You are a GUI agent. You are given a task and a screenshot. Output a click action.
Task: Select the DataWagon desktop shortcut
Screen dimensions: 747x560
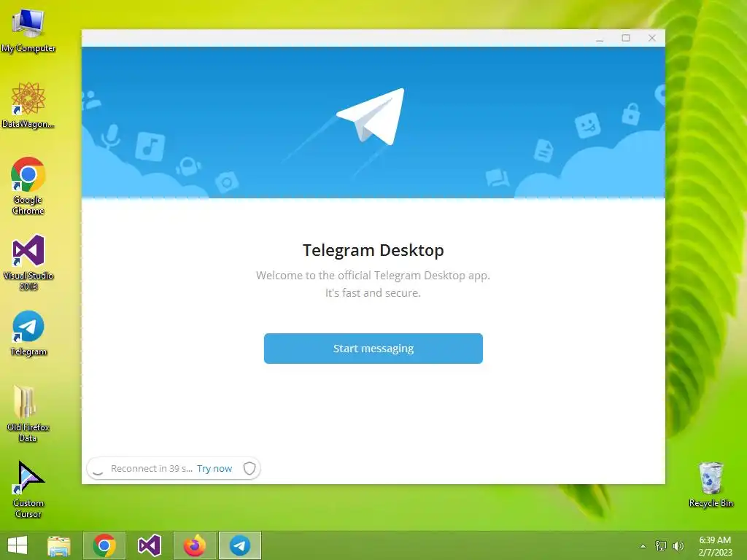[x=28, y=105]
